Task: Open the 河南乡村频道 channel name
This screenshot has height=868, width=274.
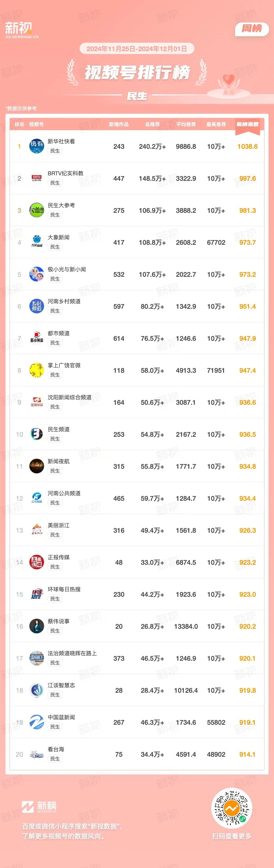Action: coord(64,301)
